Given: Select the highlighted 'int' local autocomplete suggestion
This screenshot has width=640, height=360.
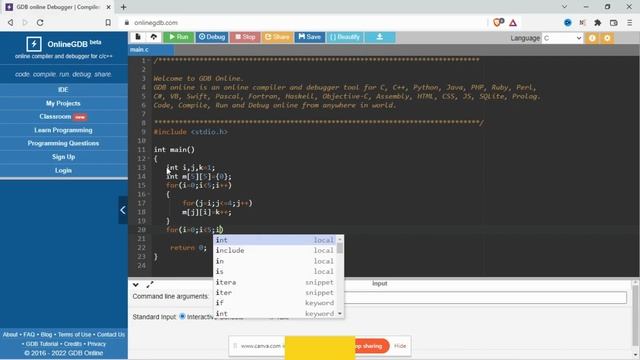Looking at the screenshot, I should (x=275, y=240).
